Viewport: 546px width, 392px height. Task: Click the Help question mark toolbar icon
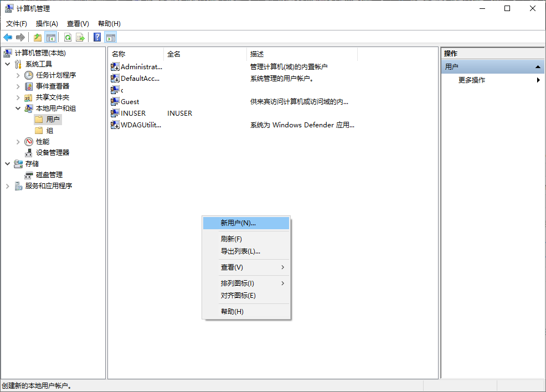pyautogui.click(x=97, y=37)
